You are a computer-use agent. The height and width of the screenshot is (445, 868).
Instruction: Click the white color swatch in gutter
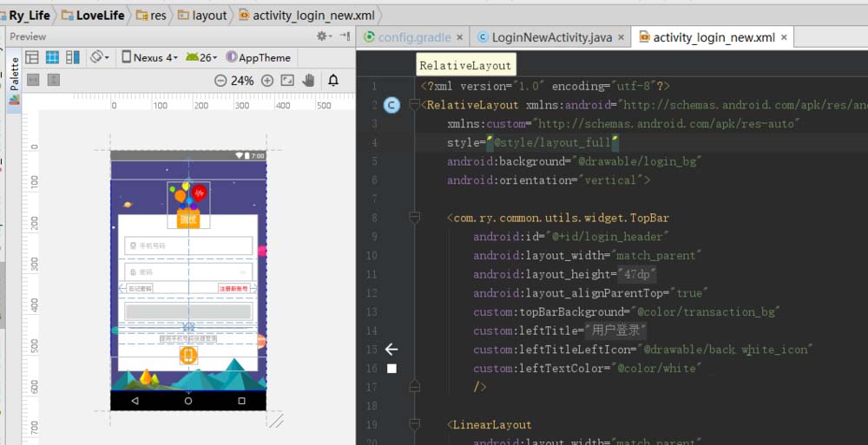(391, 369)
